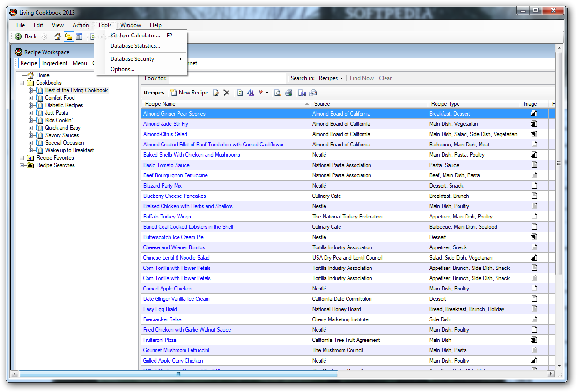
Task: Click the horizontal scrollbar thumb at bottom
Action: click(178, 374)
